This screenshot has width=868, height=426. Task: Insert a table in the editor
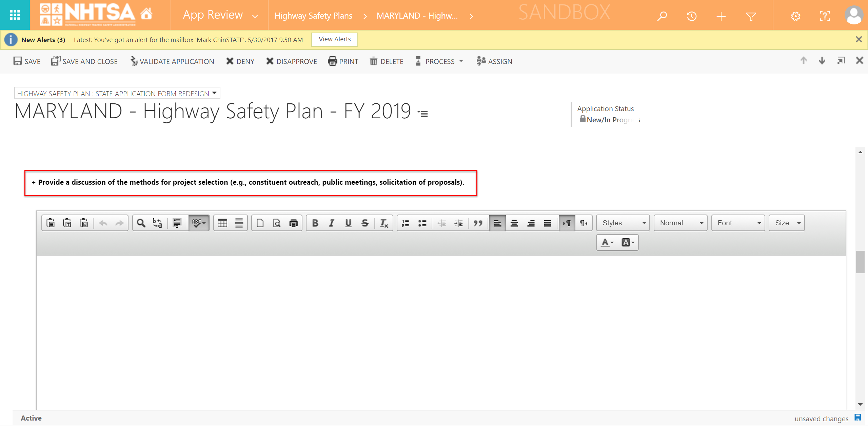coord(222,223)
